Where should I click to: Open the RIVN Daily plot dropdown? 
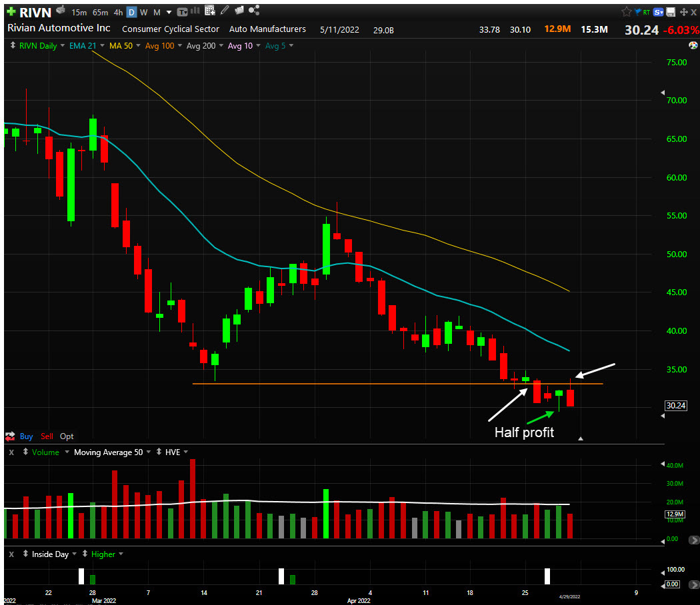[62, 45]
